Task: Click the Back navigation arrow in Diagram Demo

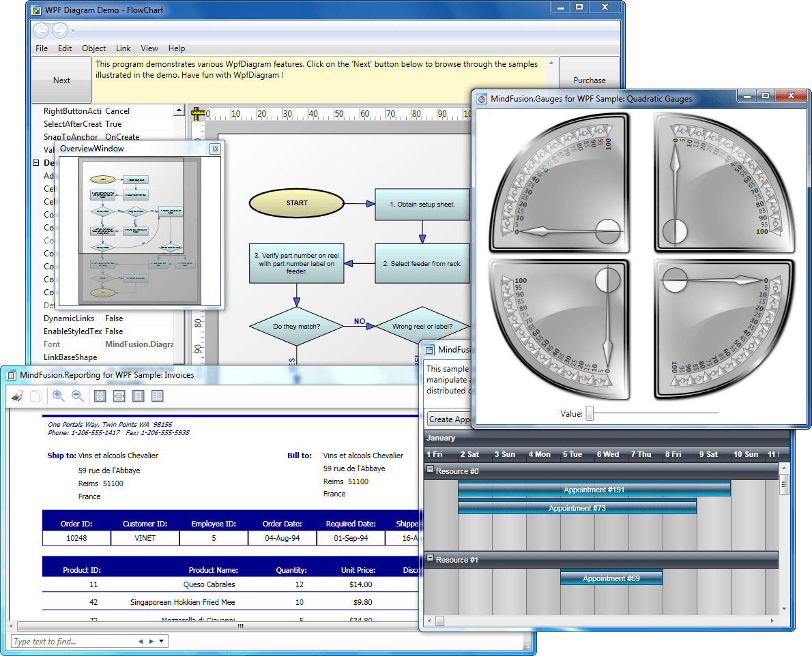Action: [41, 31]
